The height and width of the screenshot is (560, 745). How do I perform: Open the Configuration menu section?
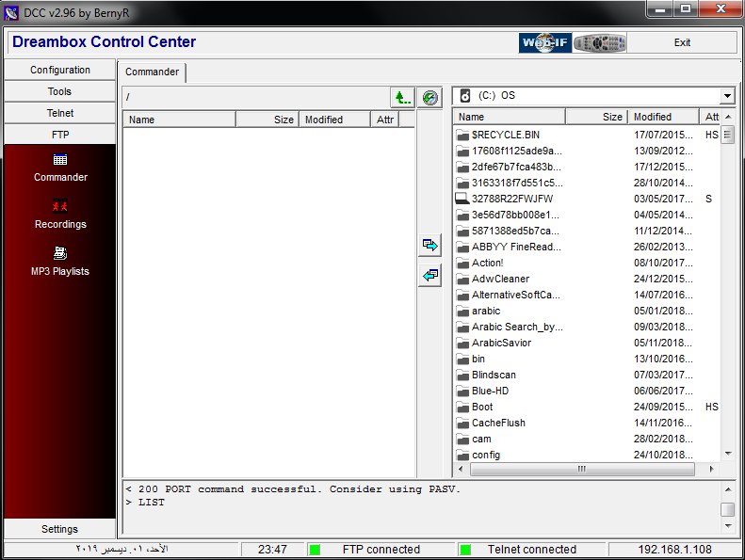click(60, 70)
